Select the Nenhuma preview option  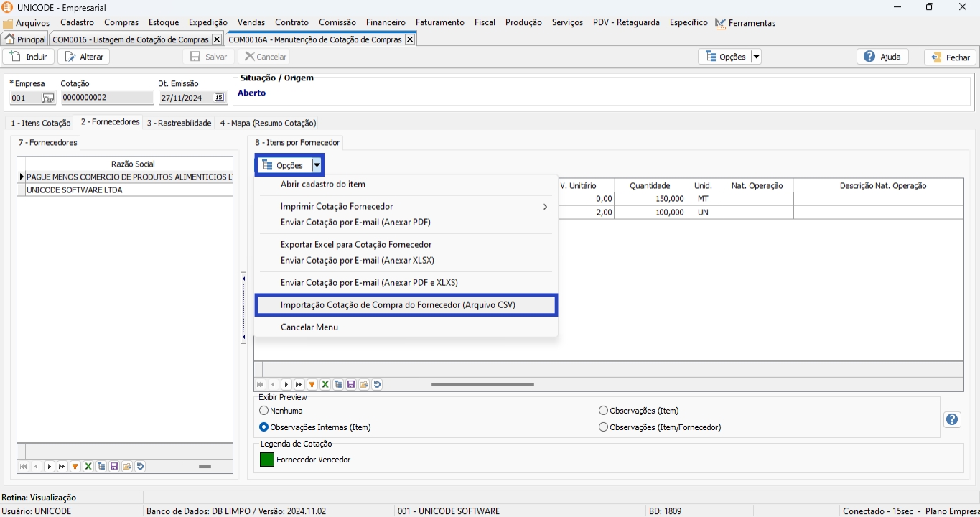pos(263,411)
